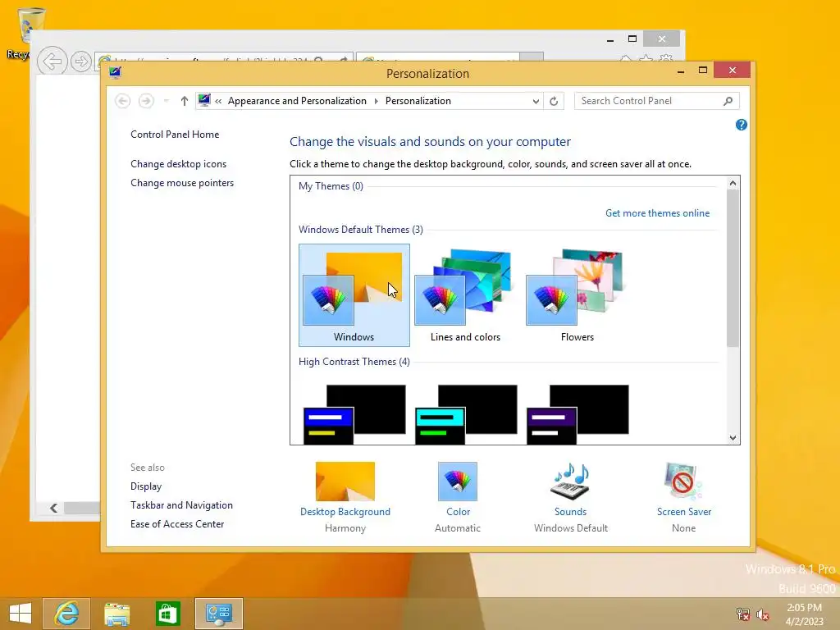
Task: Click the Up one level arrow
Action: [185, 101]
